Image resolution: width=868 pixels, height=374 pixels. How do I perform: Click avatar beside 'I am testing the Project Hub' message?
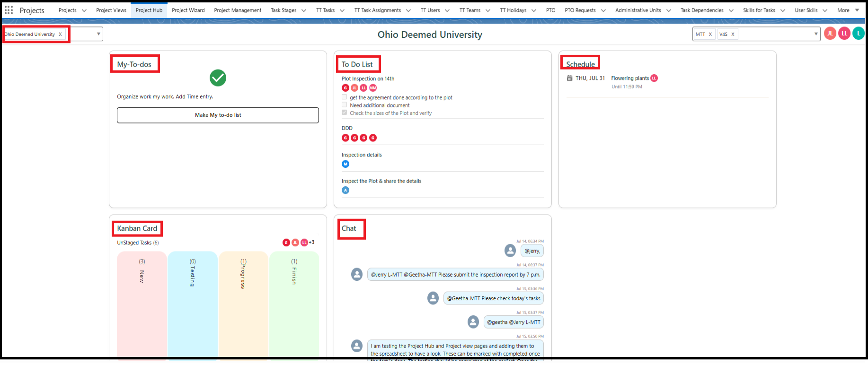(x=357, y=346)
